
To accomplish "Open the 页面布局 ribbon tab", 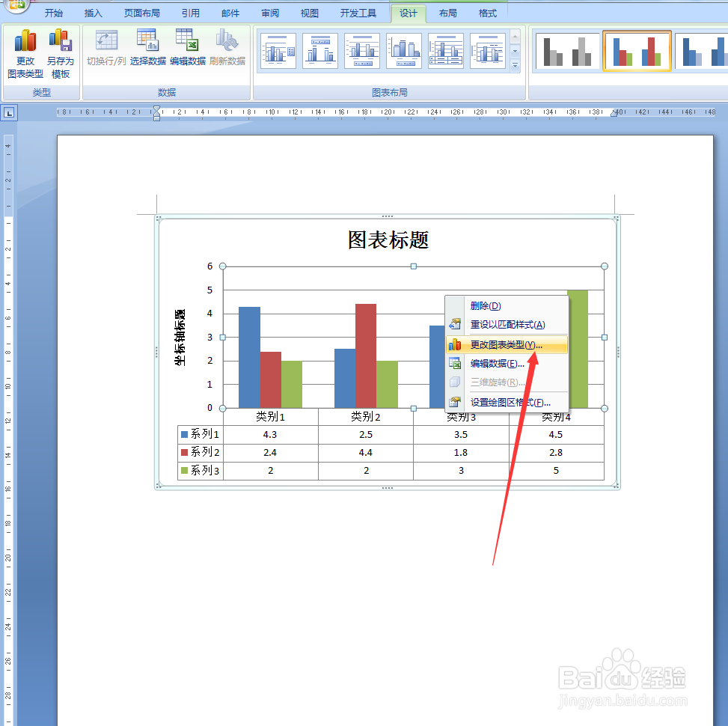I will 141,13.
